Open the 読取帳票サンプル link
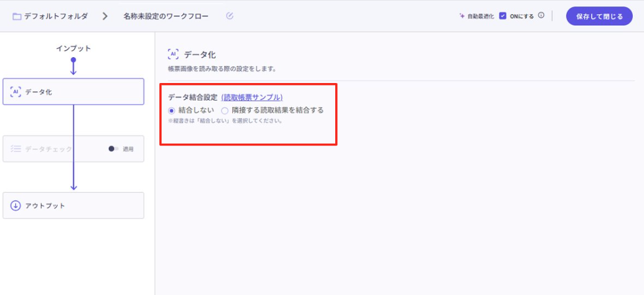The width and height of the screenshot is (644, 295). (x=252, y=97)
